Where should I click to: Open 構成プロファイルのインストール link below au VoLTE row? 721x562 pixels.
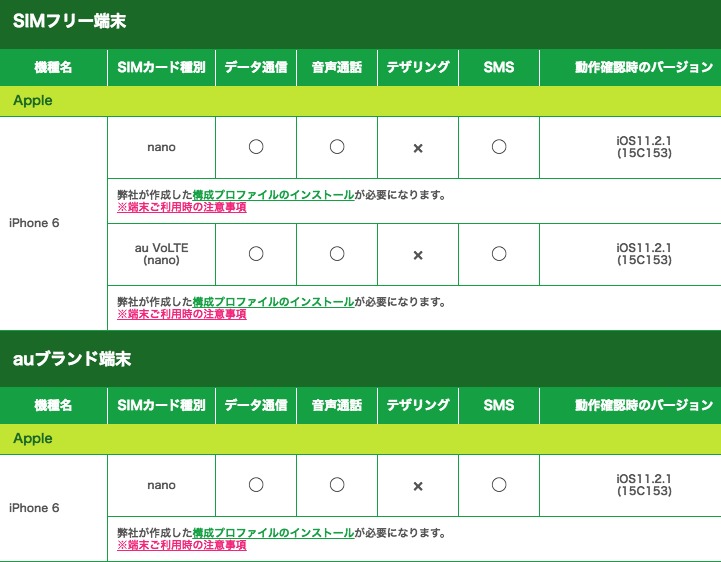273,301
